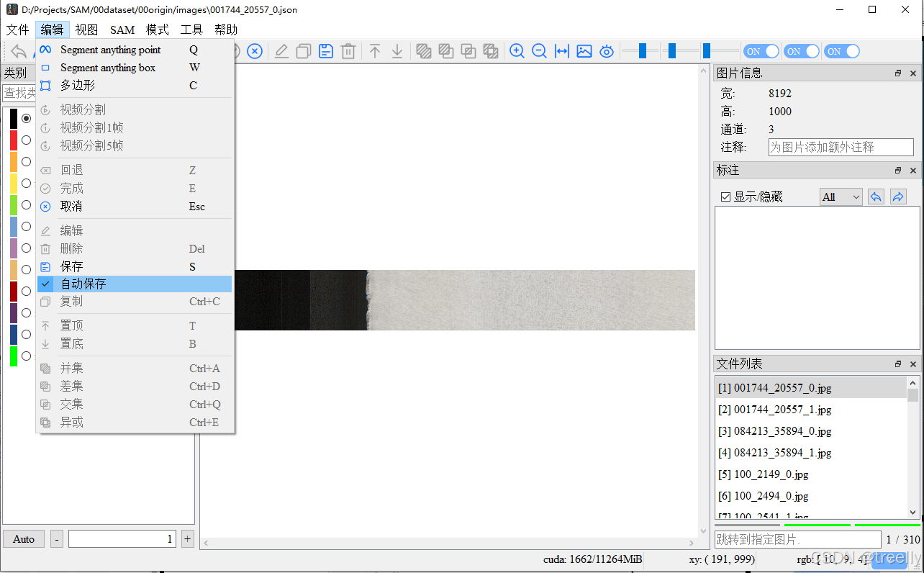
Task: Close the 标注 panel
Action: coord(913,171)
